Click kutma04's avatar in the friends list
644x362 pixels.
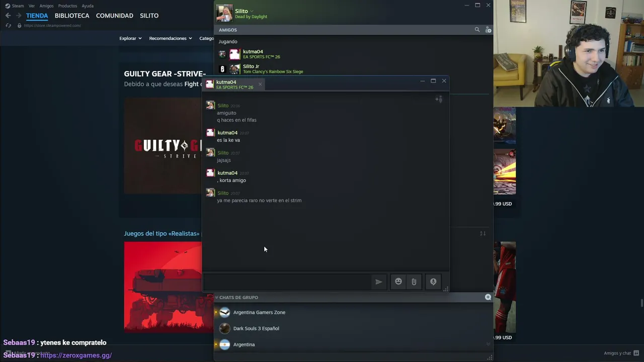[x=235, y=54]
